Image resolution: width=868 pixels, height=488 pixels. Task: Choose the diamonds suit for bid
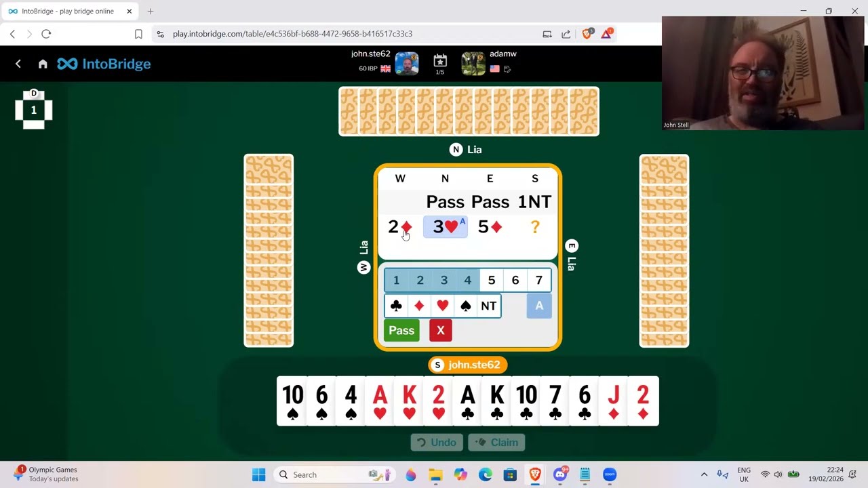(x=419, y=306)
